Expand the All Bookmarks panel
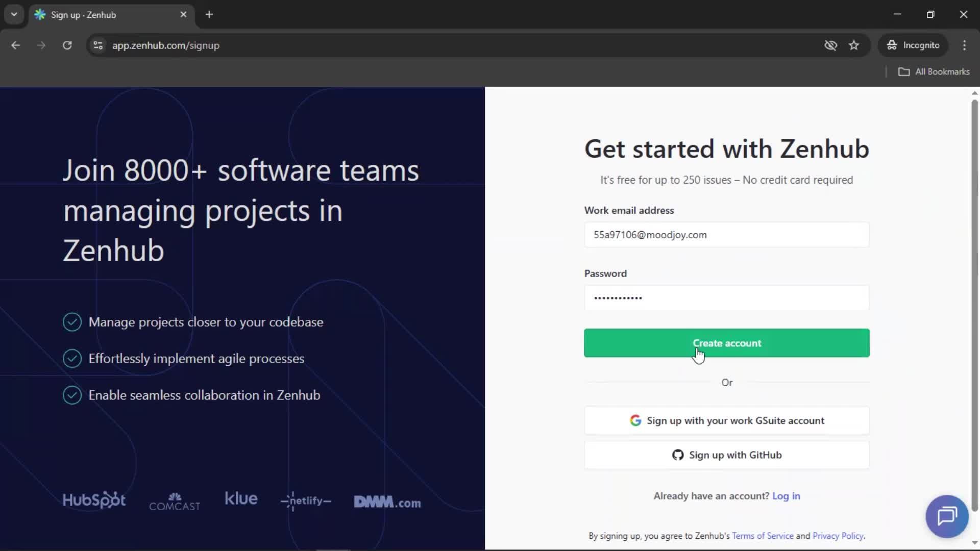The height and width of the screenshot is (551, 980). click(935, 72)
